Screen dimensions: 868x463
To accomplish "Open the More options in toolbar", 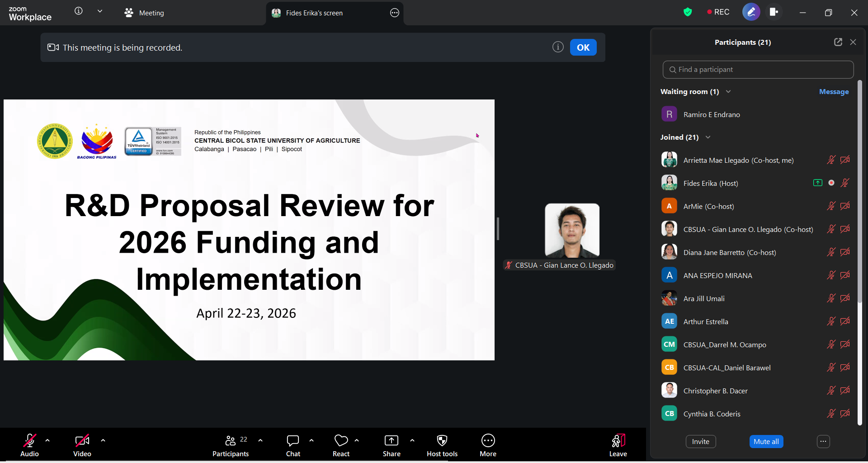I will click(x=488, y=445).
